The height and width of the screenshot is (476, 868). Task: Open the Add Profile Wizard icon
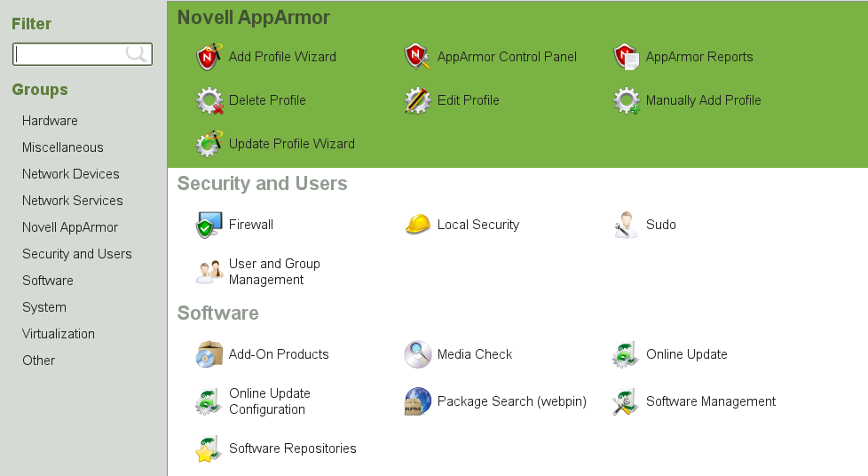(x=209, y=57)
